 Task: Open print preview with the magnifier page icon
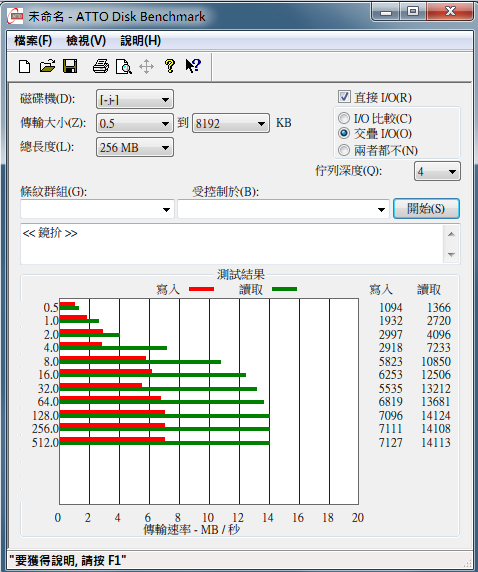[124, 67]
